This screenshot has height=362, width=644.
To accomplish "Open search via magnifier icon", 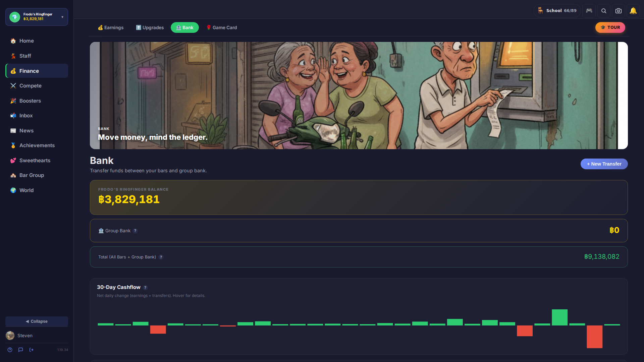I will [604, 11].
